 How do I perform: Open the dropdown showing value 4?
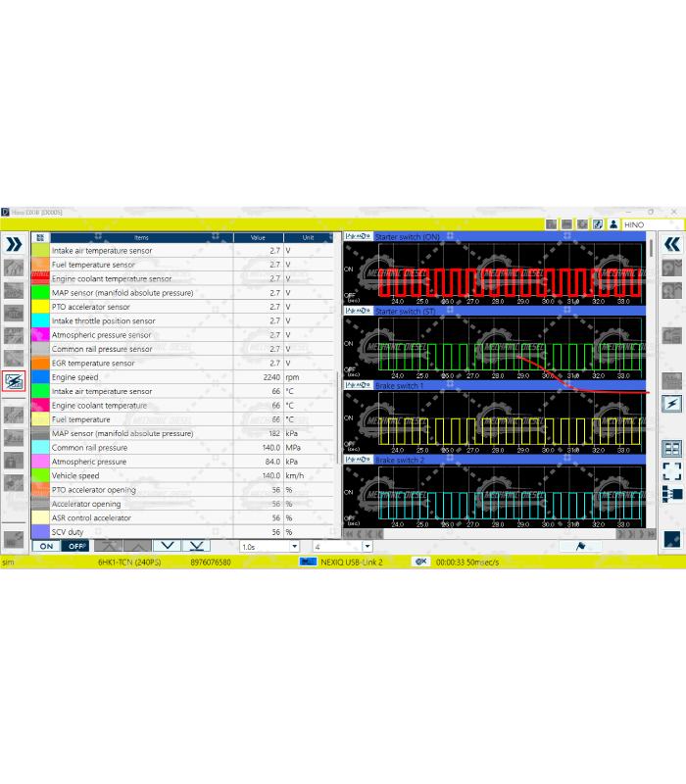(x=342, y=546)
